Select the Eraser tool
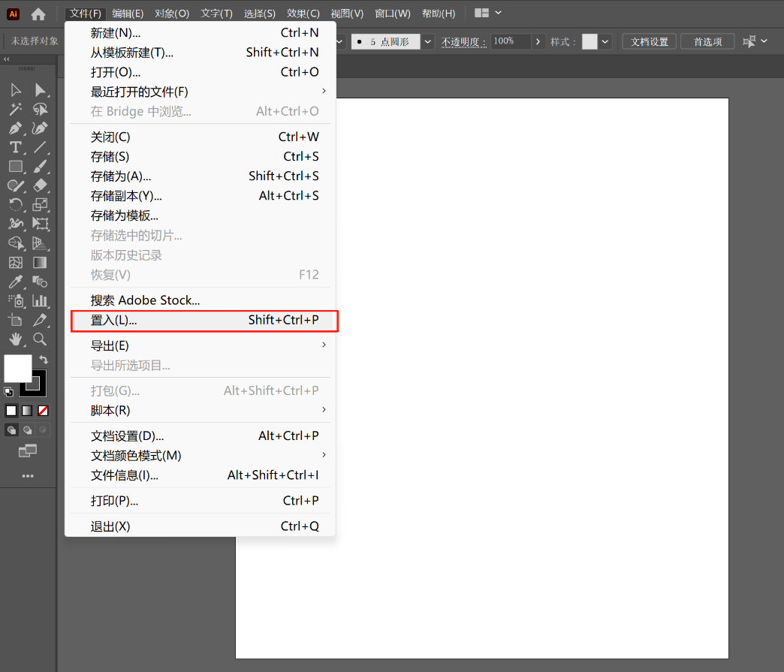Screen dimensions: 784x672 pos(41,185)
